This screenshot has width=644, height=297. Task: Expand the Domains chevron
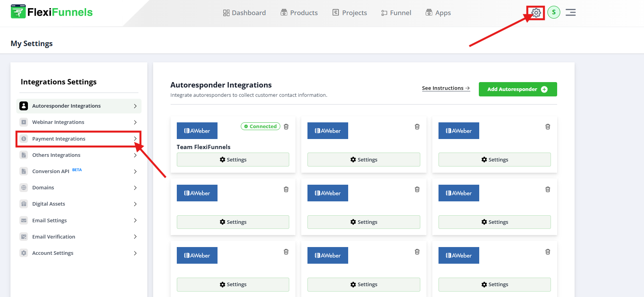pyautogui.click(x=135, y=187)
